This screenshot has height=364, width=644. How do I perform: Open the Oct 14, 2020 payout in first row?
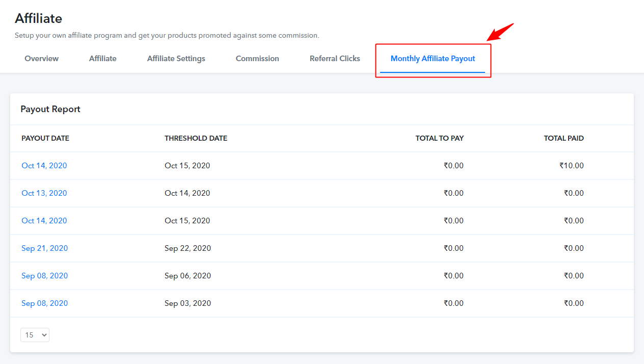(44, 165)
